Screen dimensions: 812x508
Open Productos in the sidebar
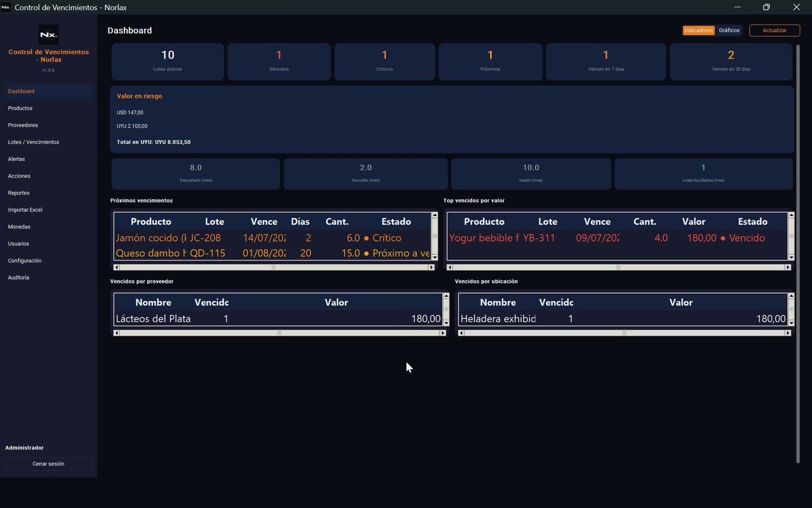pos(49,108)
